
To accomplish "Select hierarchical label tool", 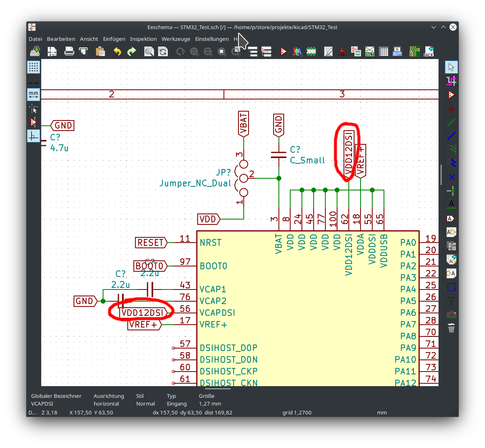I will coord(451,232).
